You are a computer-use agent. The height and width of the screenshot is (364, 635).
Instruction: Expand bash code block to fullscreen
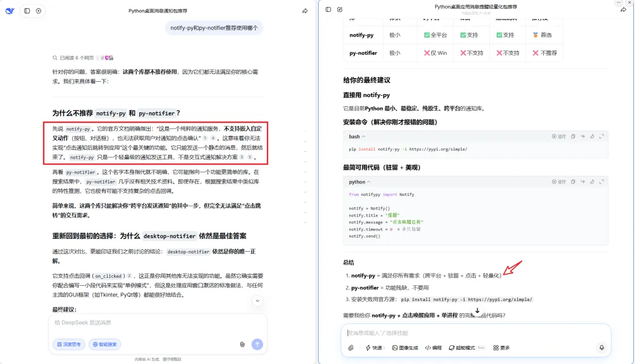coord(601,136)
